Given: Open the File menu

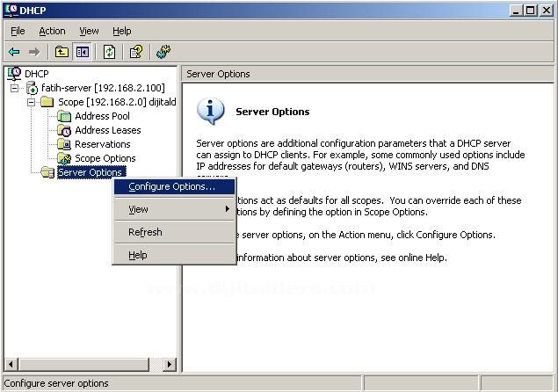Looking at the screenshot, I should [x=18, y=31].
